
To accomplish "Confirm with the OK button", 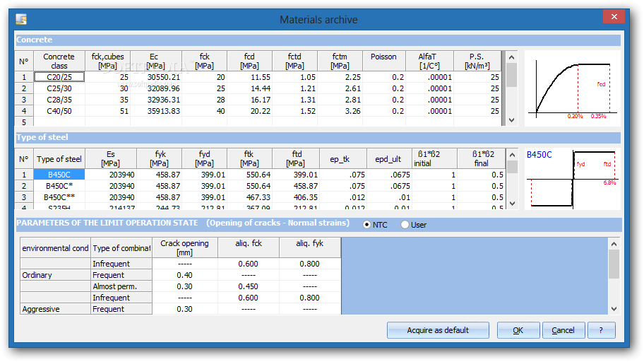I will [x=518, y=330].
